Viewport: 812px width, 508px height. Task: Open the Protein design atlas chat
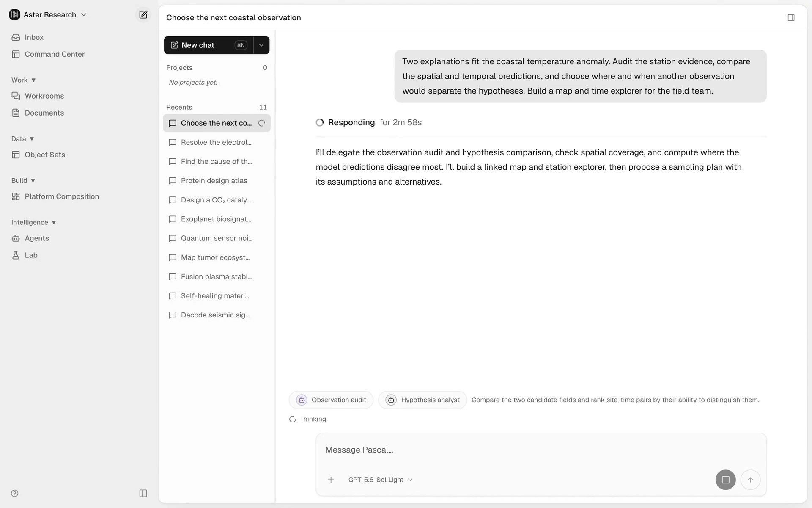click(217, 181)
